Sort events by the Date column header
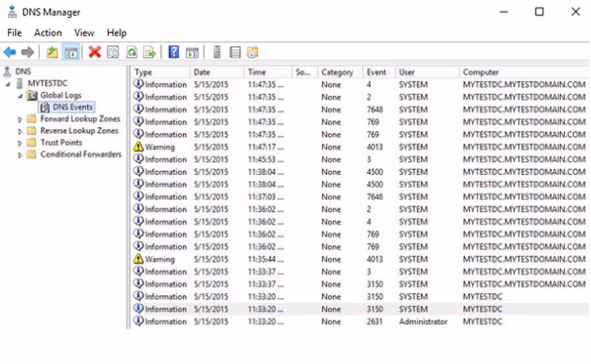591x364 pixels. click(x=215, y=72)
